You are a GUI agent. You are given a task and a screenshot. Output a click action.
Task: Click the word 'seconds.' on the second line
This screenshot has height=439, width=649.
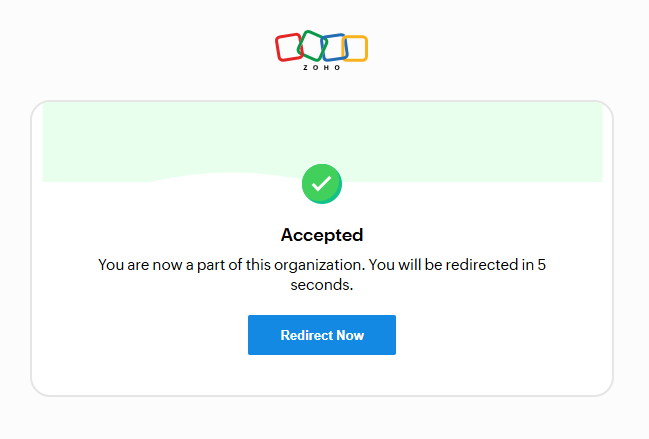point(322,285)
